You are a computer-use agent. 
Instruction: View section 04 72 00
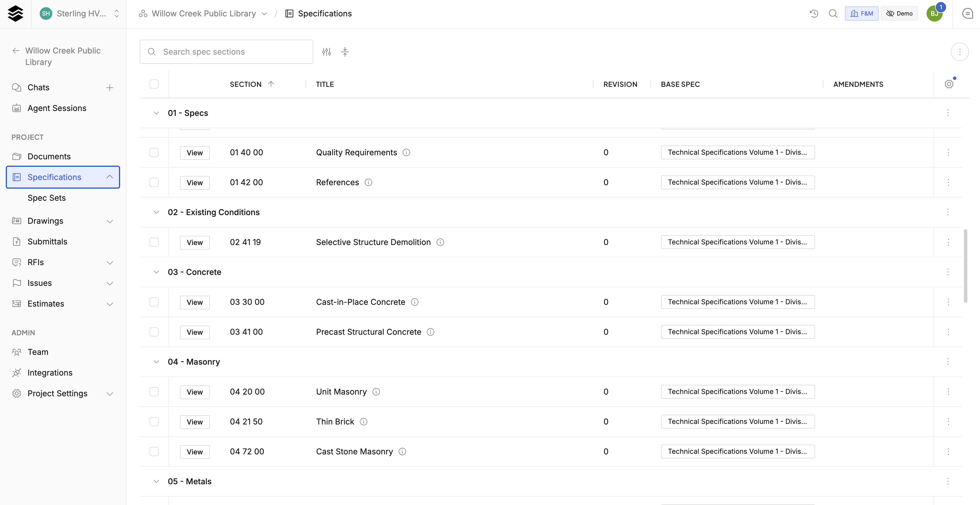[x=195, y=452]
